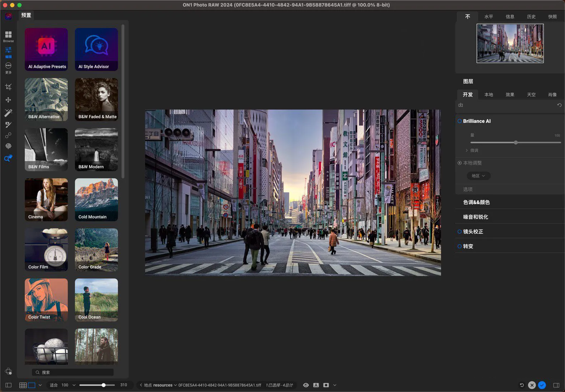Click the Brilliance AI amount slider handle
Screen dimensions: 565x392
(516, 142)
